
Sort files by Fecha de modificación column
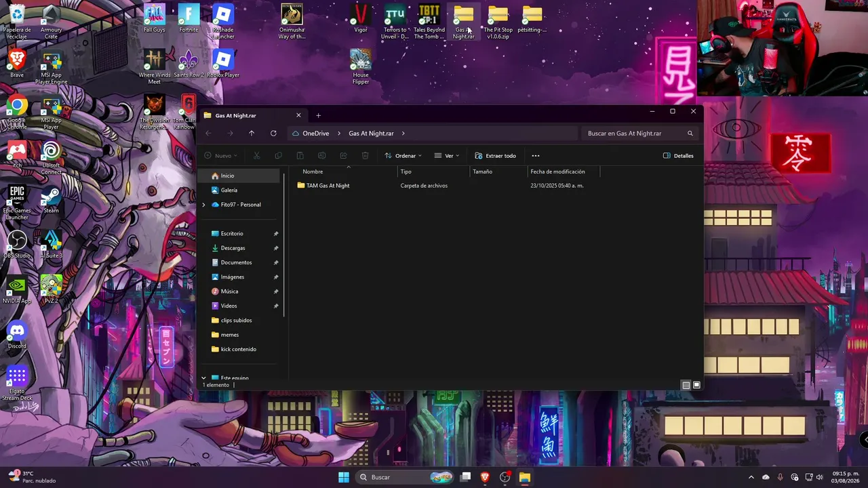(557, 171)
